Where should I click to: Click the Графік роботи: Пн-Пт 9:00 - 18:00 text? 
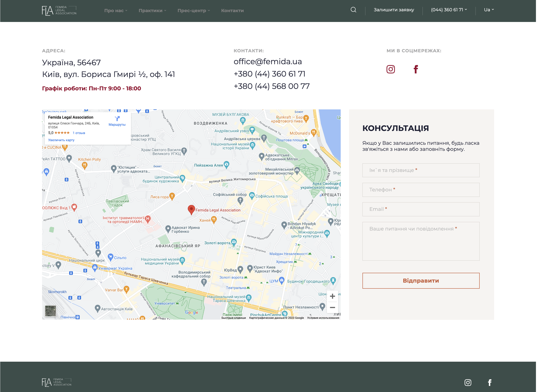(x=92, y=88)
